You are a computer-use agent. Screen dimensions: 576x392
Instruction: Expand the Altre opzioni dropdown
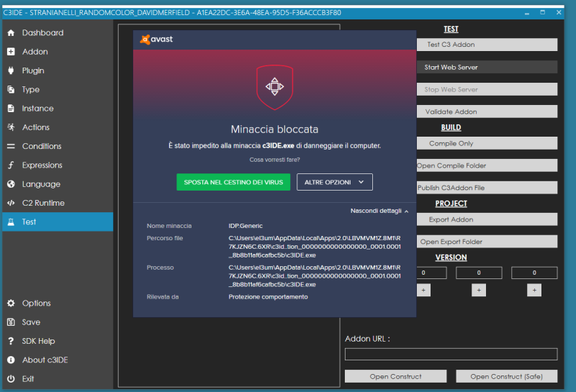point(335,182)
